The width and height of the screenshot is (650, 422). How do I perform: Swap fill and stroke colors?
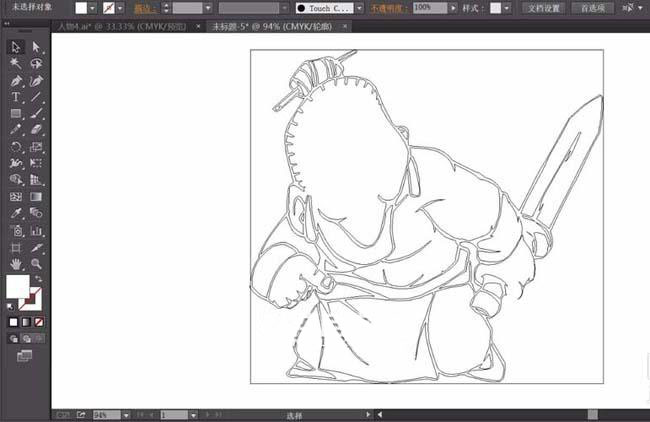pyautogui.click(x=37, y=279)
